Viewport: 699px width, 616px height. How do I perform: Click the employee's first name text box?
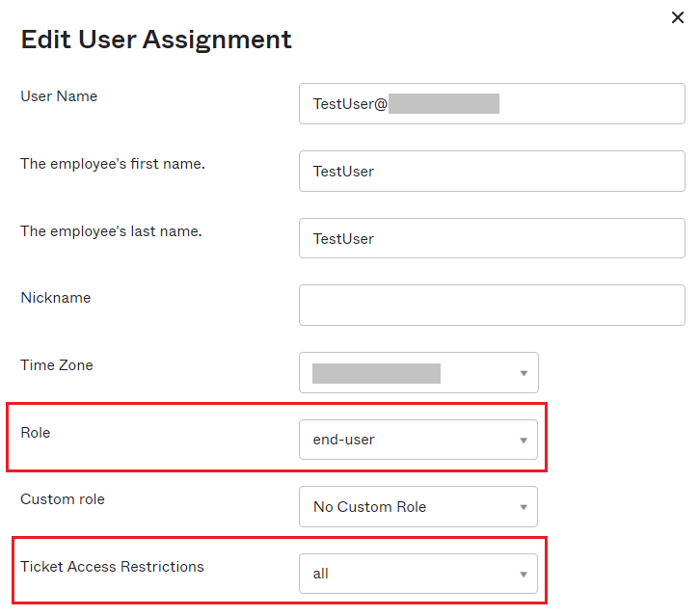(x=492, y=172)
